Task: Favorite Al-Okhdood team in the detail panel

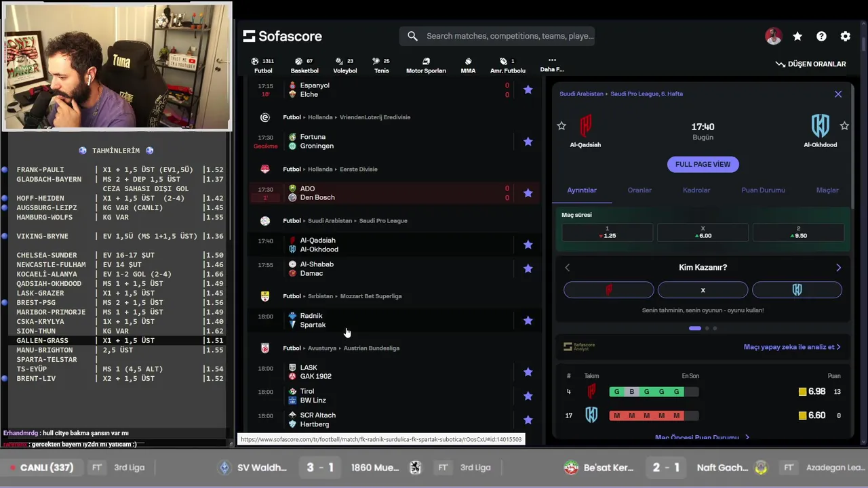Action: click(844, 126)
